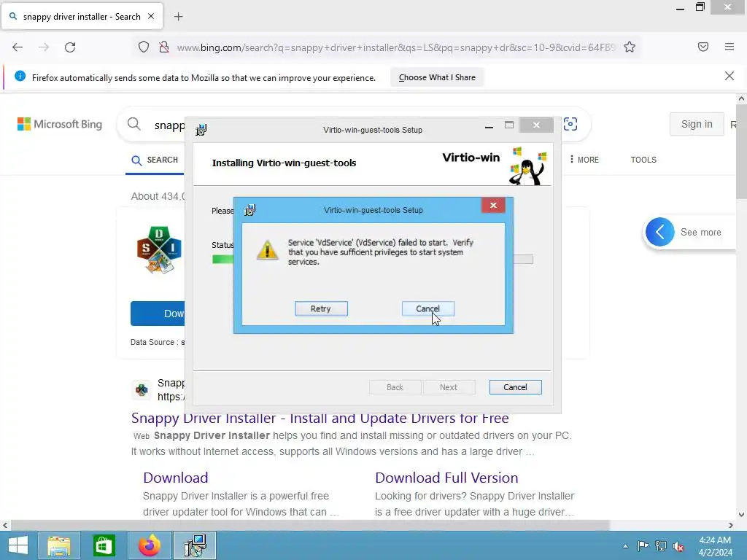Open Snappy Driver Installer result title link
The width and height of the screenshot is (747, 560).
(320, 418)
